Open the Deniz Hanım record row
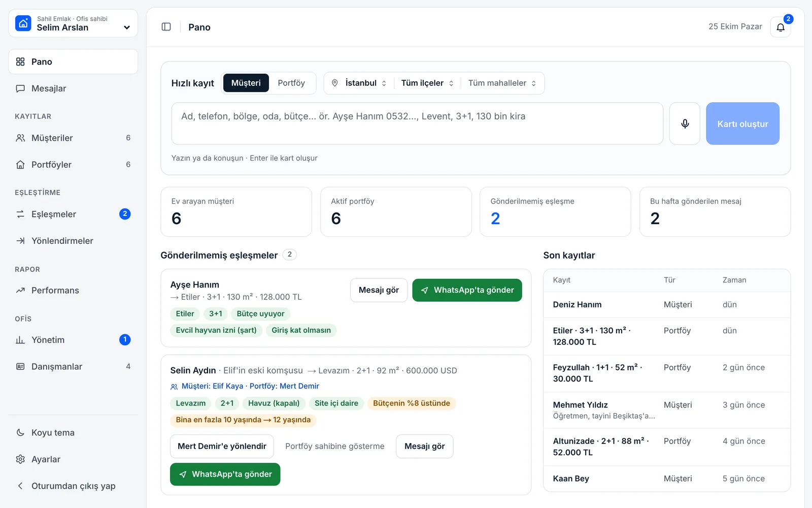This screenshot has width=812, height=508. pyautogui.click(x=667, y=305)
